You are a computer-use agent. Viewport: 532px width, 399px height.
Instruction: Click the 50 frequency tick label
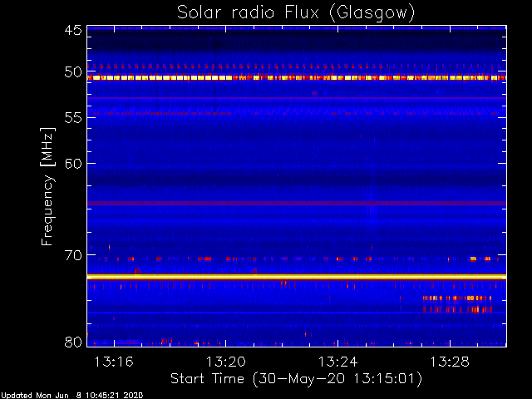[73, 72]
